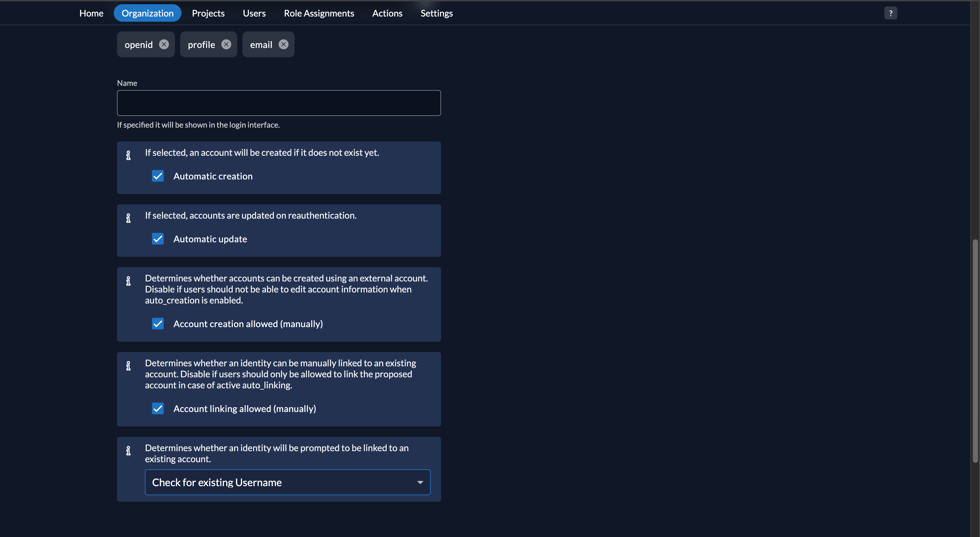Click info icon beside identity linking prompt description
Image resolution: width=980 pixels, height=537 pixels.
[x=128, y=450]
